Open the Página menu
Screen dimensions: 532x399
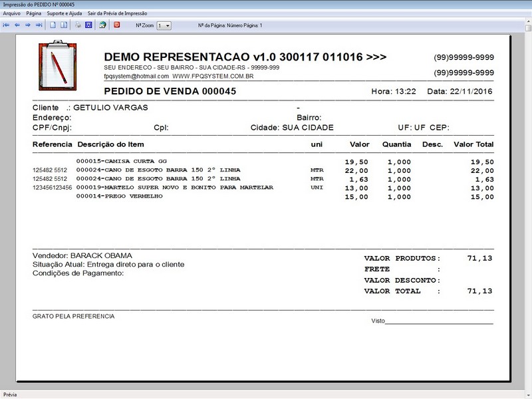34,13
